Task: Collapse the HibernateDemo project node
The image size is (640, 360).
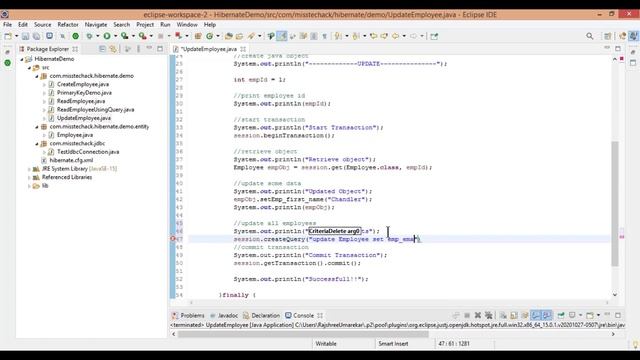Action: point(22,59)
